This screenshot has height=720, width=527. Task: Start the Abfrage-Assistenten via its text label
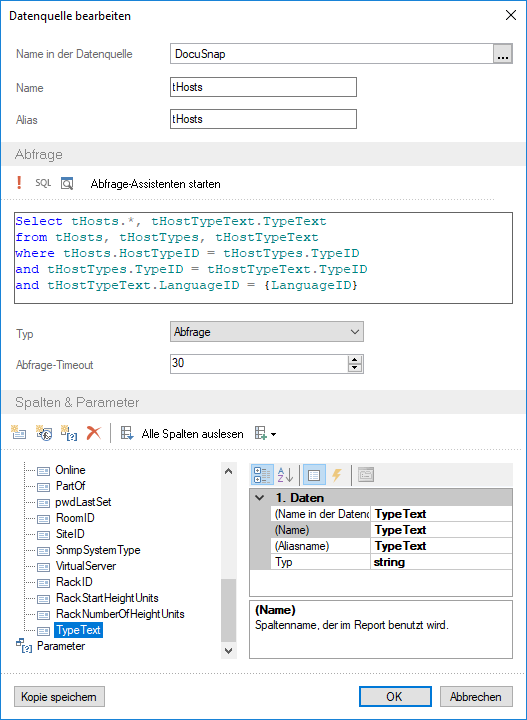coord(155,184)
